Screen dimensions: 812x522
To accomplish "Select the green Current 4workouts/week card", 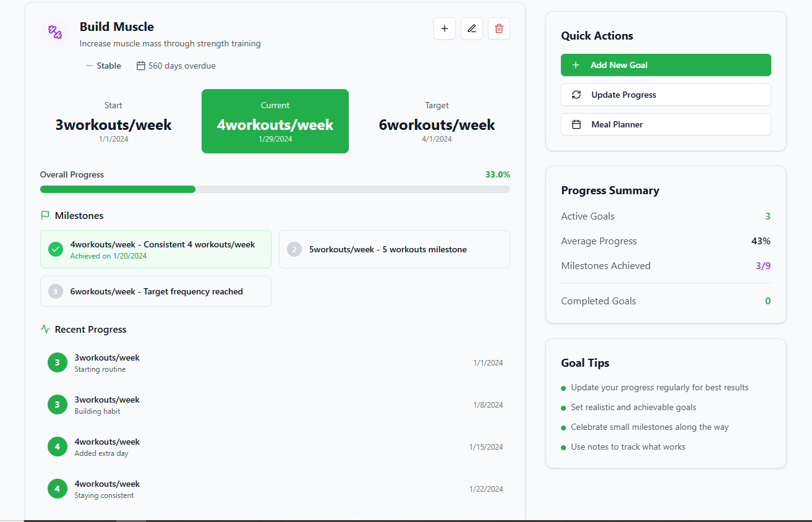I will click(x=275, y=121).
